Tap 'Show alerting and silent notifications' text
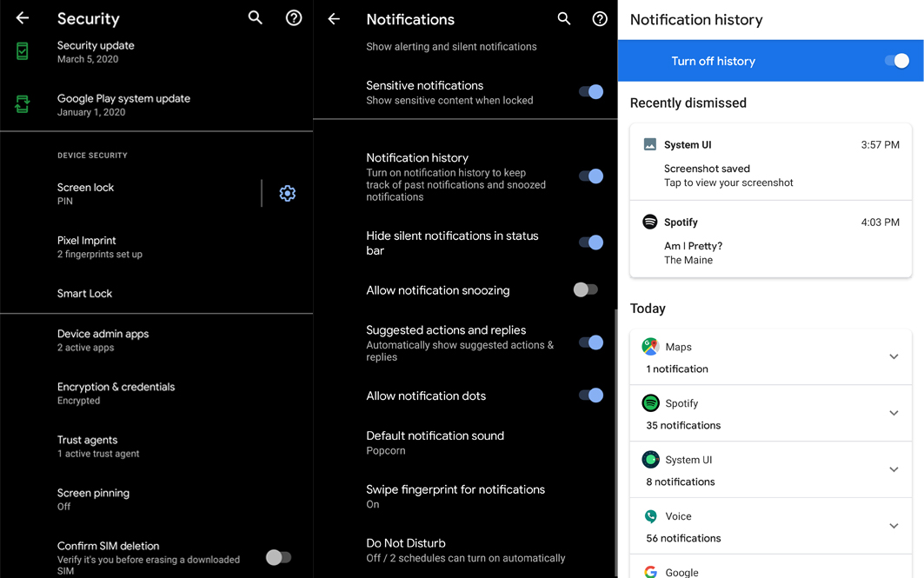924x578 pixels. [451, 47]
